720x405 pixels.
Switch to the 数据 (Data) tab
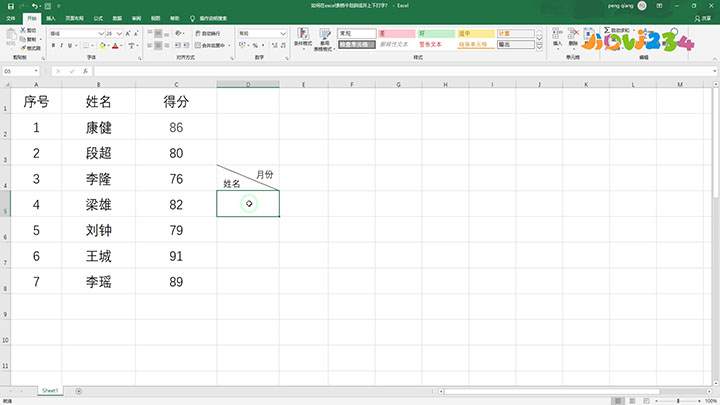(x=118, y=18)
